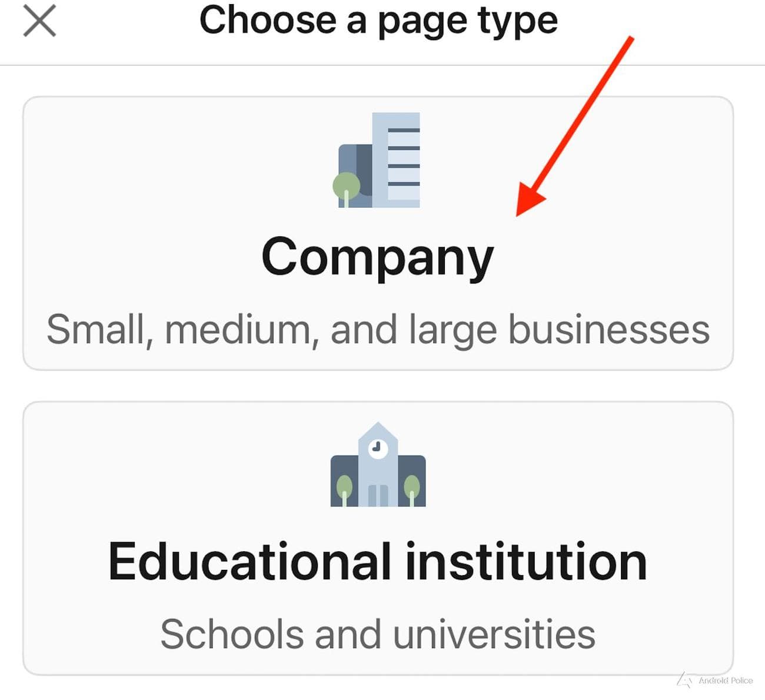Click the school building's front door

click(x=378, y=496)
